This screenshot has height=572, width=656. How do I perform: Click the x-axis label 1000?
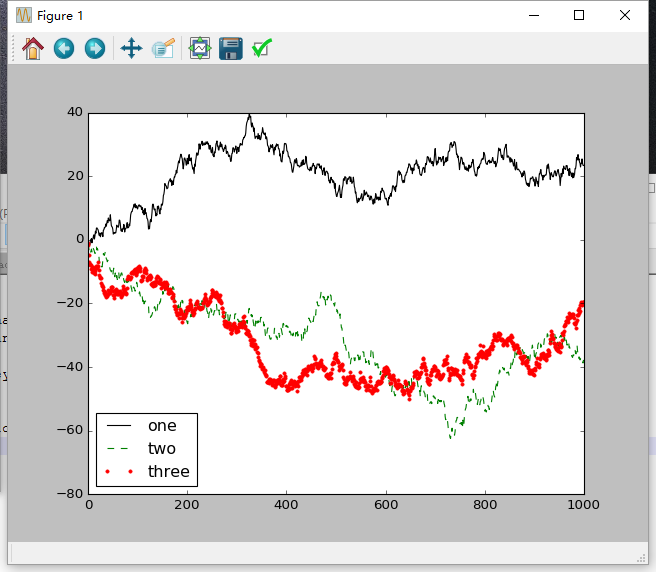point(583,505)
